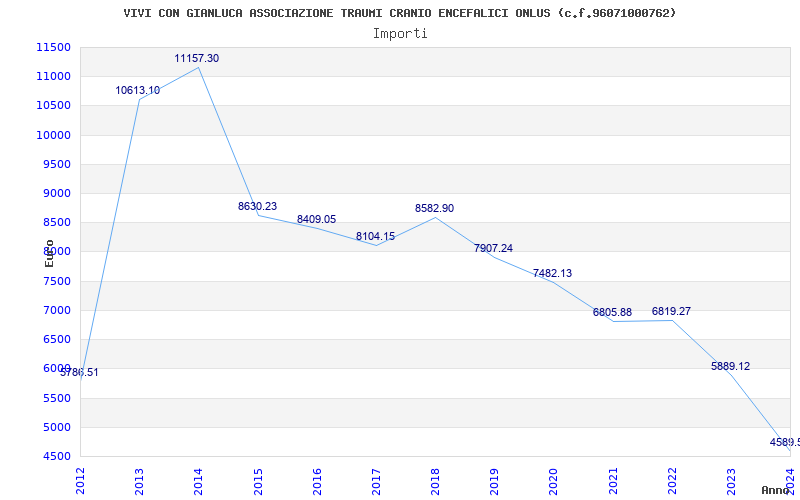Click the Euro y-axis title

tap(49, 253)
